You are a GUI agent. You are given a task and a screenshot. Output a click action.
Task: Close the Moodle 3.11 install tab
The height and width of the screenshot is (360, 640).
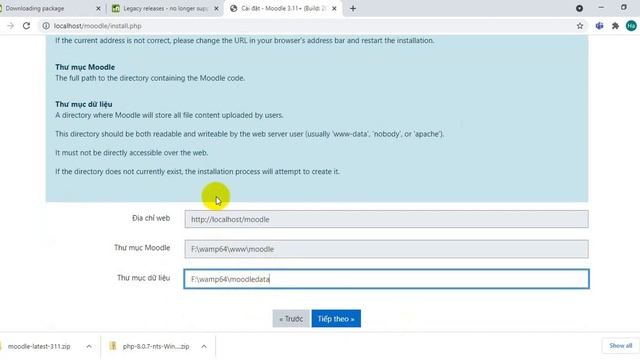334,8
